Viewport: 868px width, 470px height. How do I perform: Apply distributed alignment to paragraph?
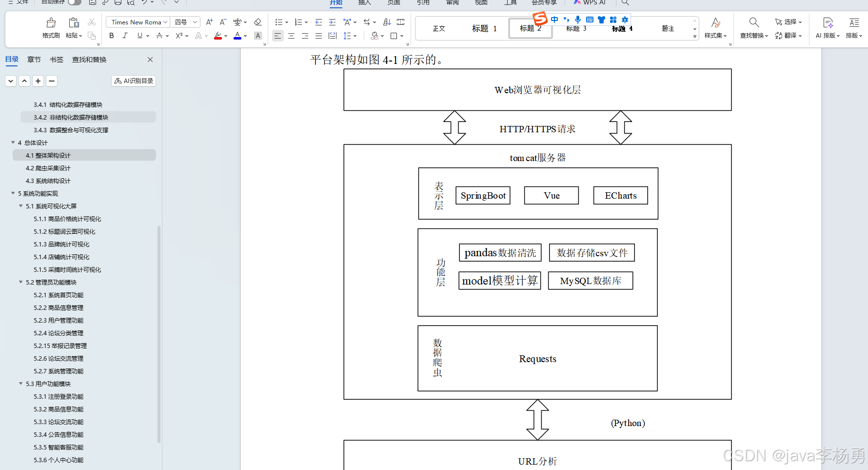(333, 36)
